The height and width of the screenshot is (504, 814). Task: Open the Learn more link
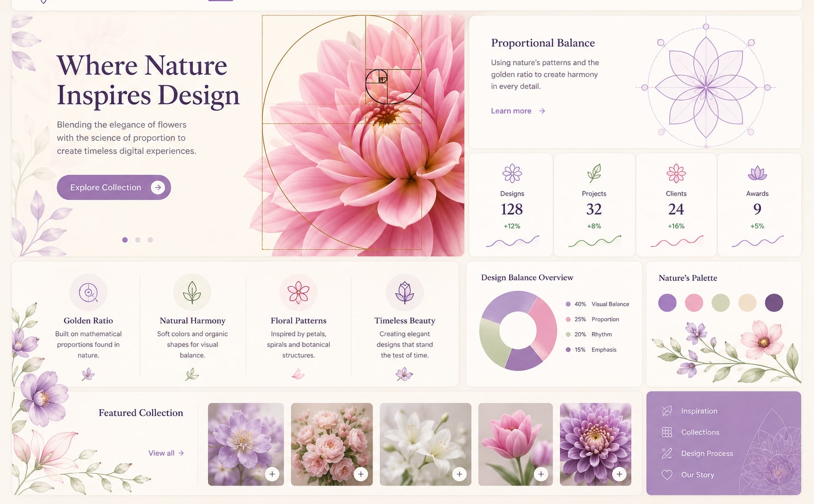(518, 111)
